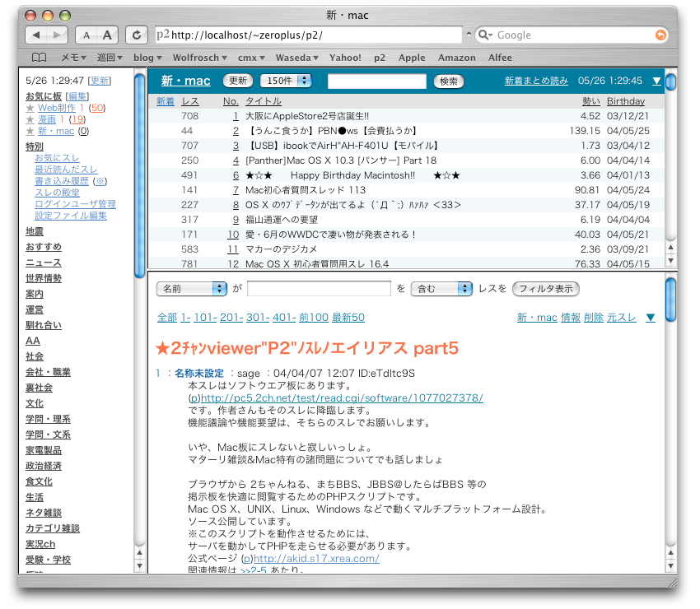This screenshot has width=700, height=609.
Task: Expand the ニュース category in sidebar
Action: coord(44,263)
